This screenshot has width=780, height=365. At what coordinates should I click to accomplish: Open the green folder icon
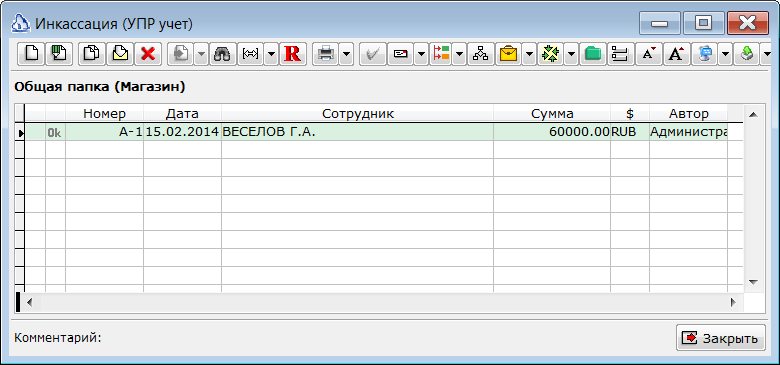click(x=592, y=54)
